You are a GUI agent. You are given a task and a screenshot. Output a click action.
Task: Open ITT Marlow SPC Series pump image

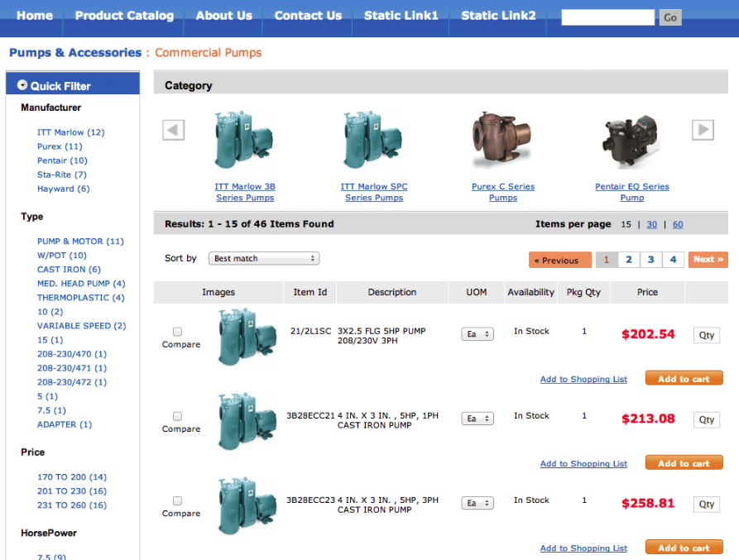[373, 140]
